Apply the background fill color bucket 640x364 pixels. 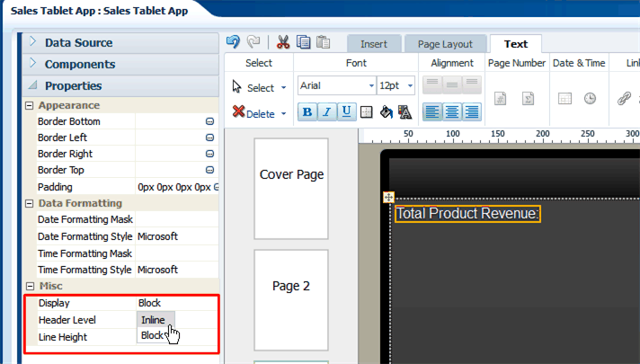click(x=387, y=111)
